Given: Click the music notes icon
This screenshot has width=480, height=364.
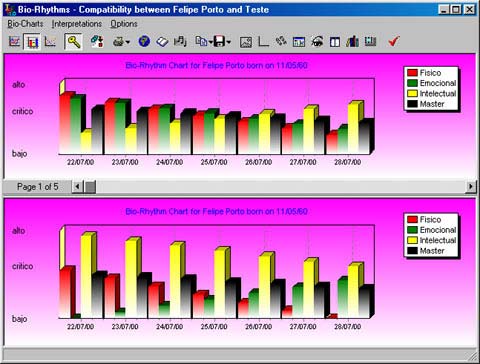Looking at the screenshot, I should coord(180,42).
